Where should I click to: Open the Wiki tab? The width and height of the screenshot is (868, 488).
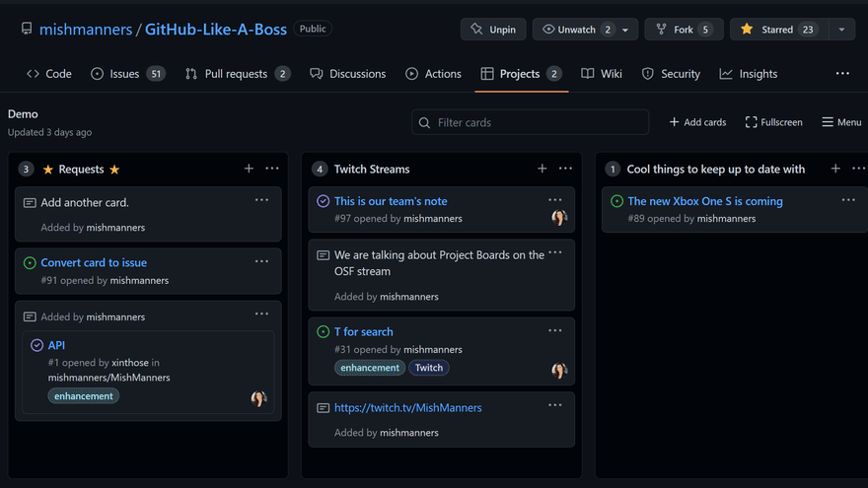pos(602,74)
